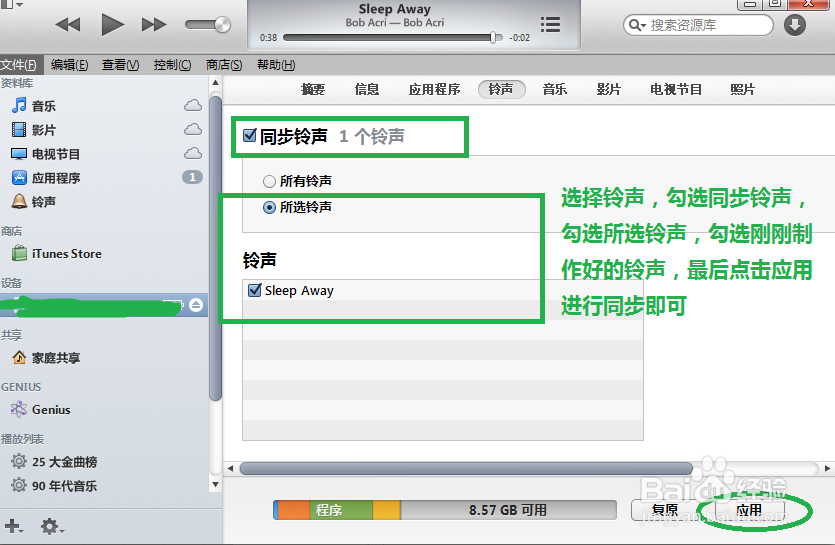Open the 帮助 menu
The height and width of the screenshot is (545, 835).
point(276,64)
